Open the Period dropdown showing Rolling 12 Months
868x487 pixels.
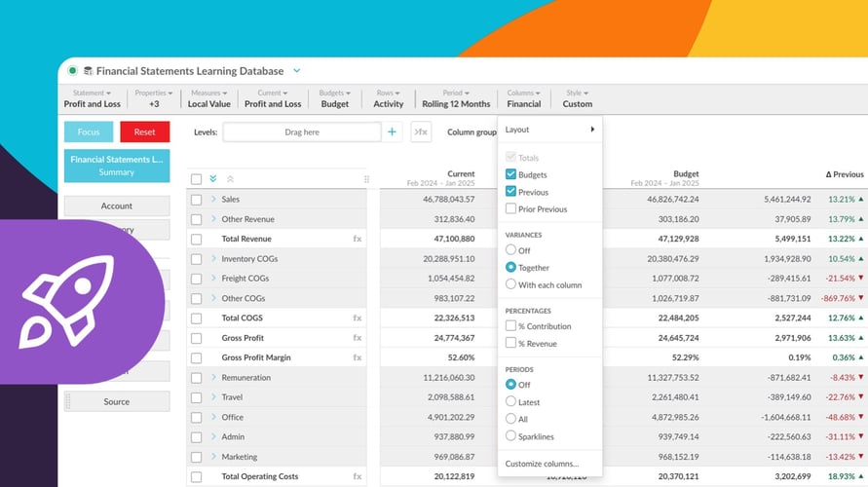(454, 98)
